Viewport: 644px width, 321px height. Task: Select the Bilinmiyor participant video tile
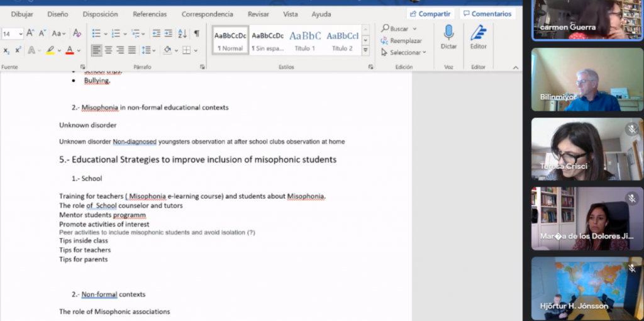(587, 79)
